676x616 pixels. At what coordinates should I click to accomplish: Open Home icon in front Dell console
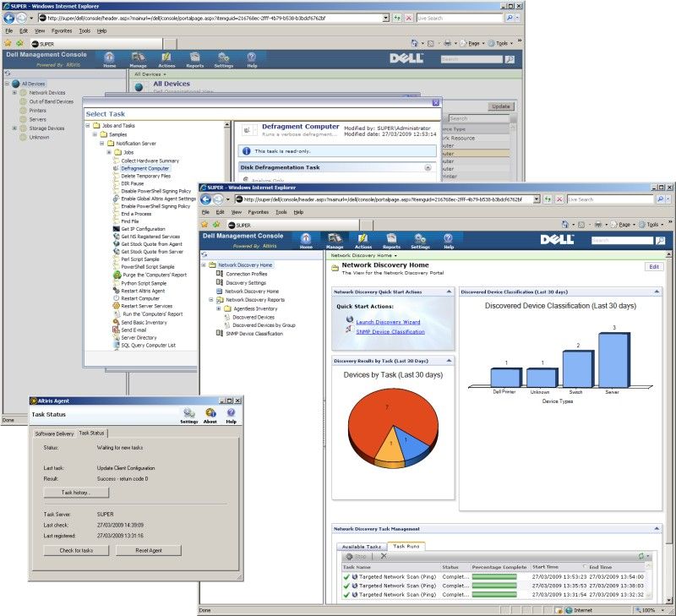306,241
